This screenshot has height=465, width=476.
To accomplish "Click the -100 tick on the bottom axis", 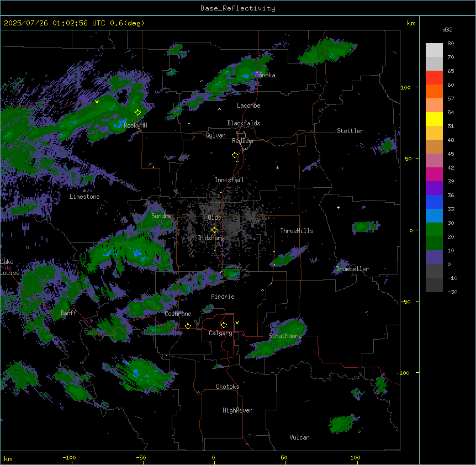I will (69, 457).
